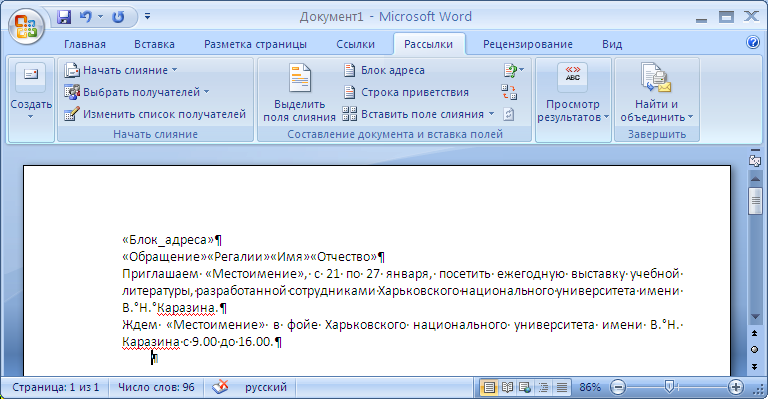Click the vertical scrollbar down arrow
This screenshot has height=399, width=768.
click(755, 317)
